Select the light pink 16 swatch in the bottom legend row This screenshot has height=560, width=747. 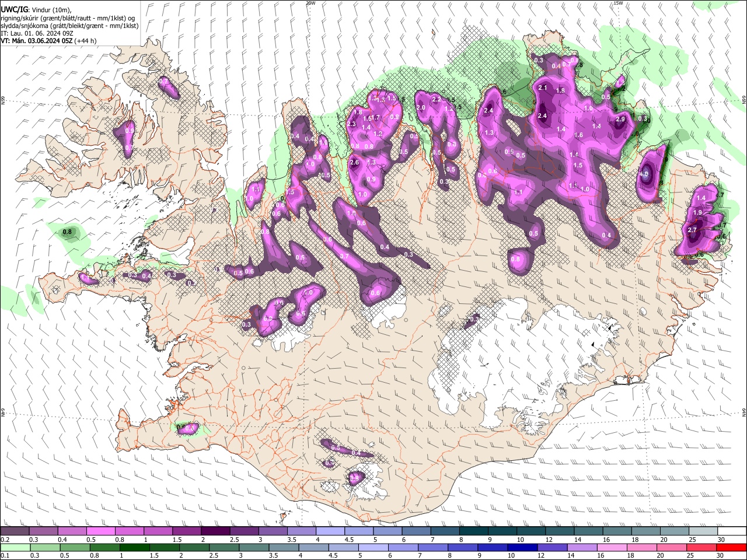(x=612, y=547)
